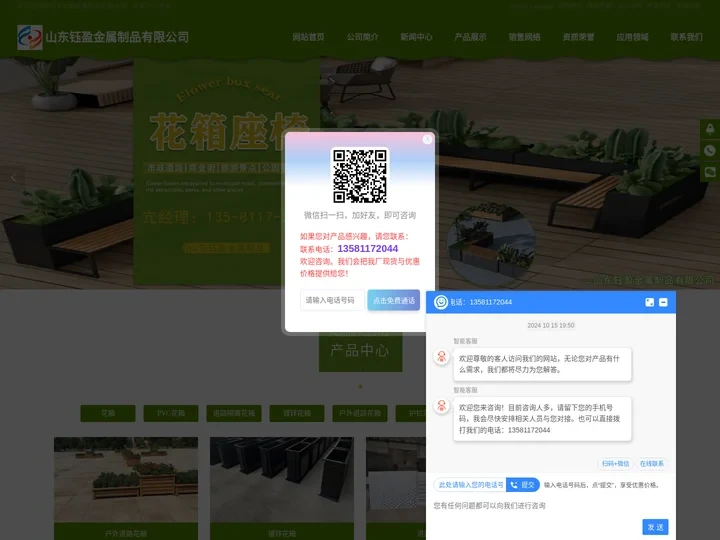
Task: Click the phone icon in the right sidebar
Action: coord(710,150)
